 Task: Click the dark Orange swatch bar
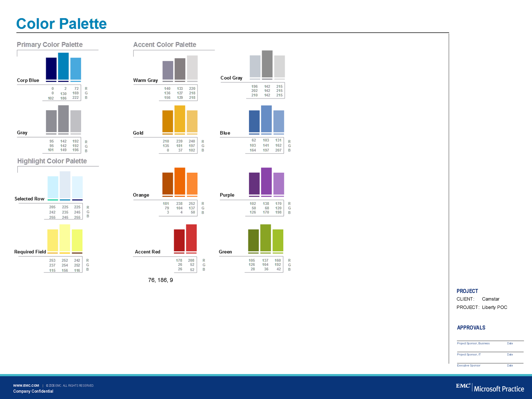(167, 183)
